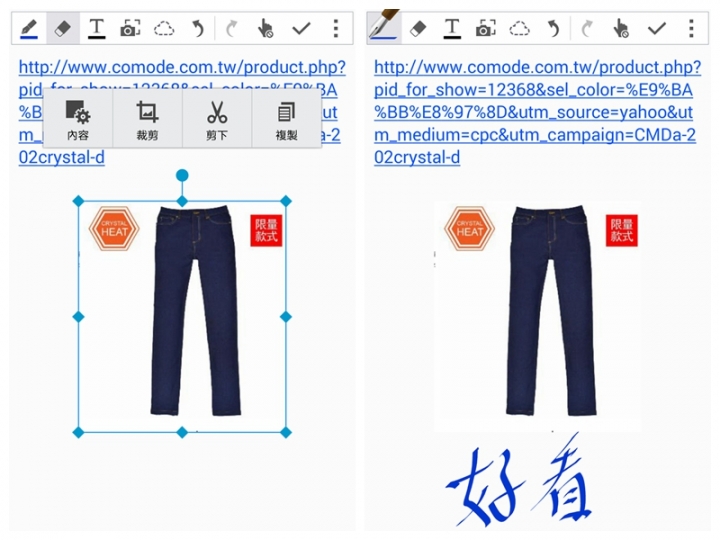Undo last action in right toolbar
Image resolution: width=720 pixels, height=540 pixels.
tap(553, 28)
